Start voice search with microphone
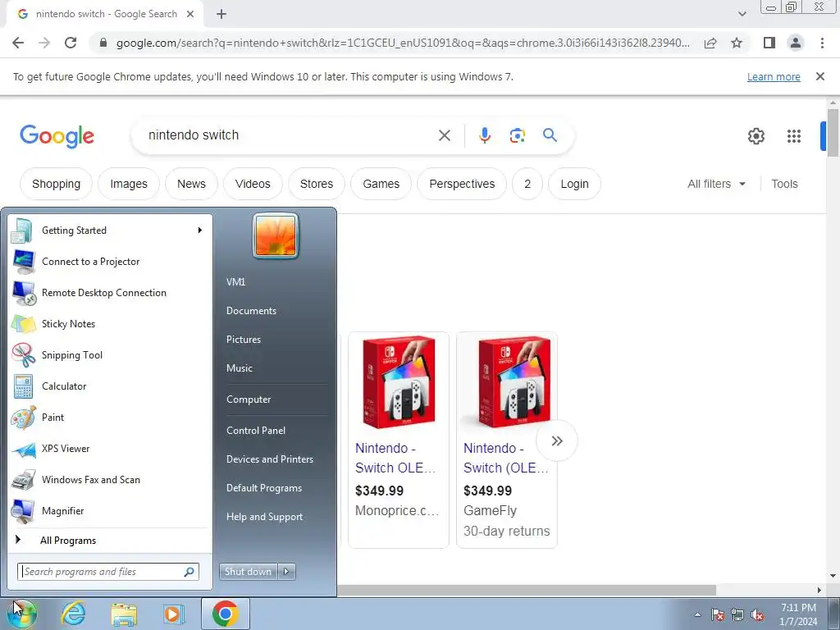 (484, 135)
